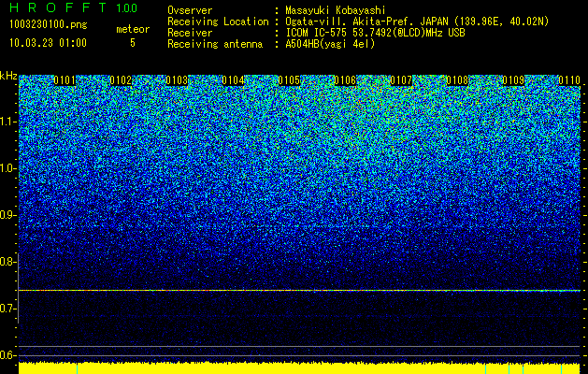
Task: Click the antenna text A504HB(yagi 4el)
Action: click(330, 44)
